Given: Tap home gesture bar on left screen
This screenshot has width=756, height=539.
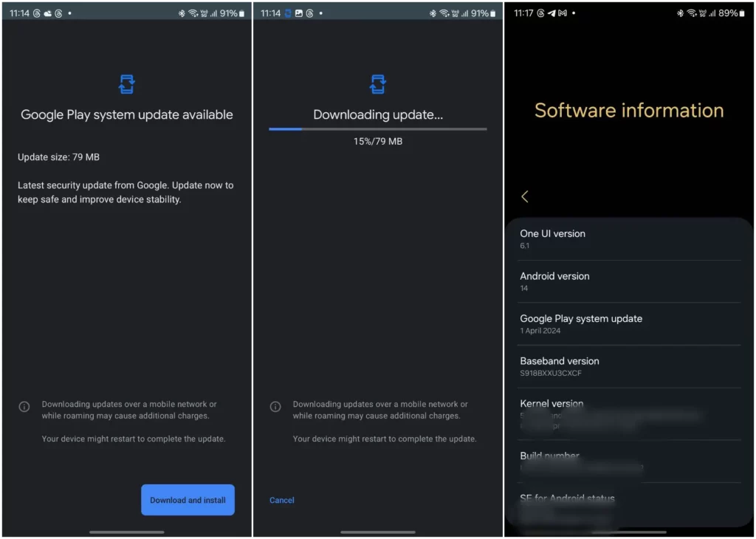Looking at the screenshot, I should 127,532.
